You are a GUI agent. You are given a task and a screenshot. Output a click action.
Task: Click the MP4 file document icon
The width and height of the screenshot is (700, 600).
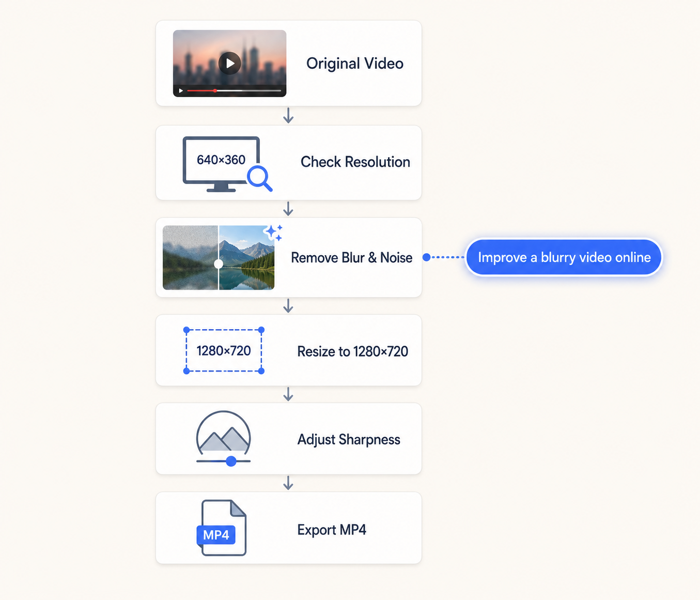(222, 528)
